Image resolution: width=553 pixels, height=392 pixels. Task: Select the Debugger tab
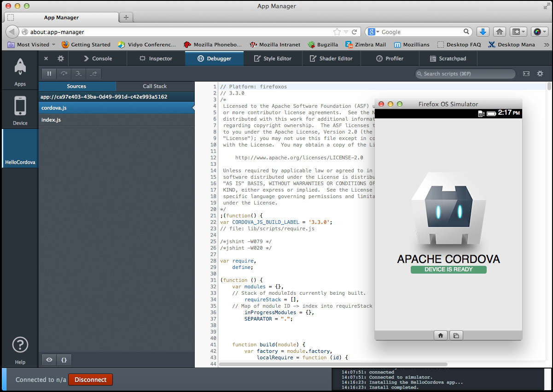214,59
